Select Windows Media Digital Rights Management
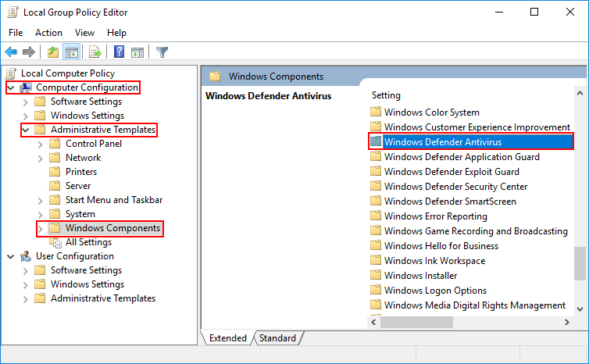Screen dimensions: 589x364 pos(475,305)
